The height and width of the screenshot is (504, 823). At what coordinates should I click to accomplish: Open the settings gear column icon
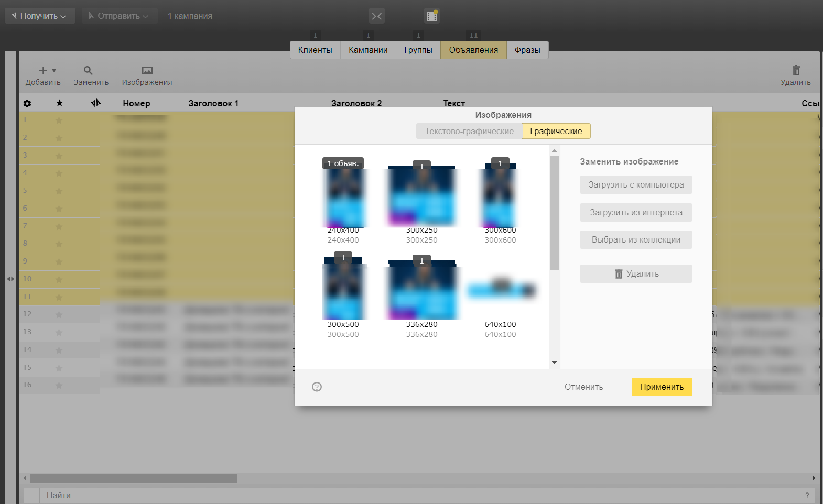[27, 104]
